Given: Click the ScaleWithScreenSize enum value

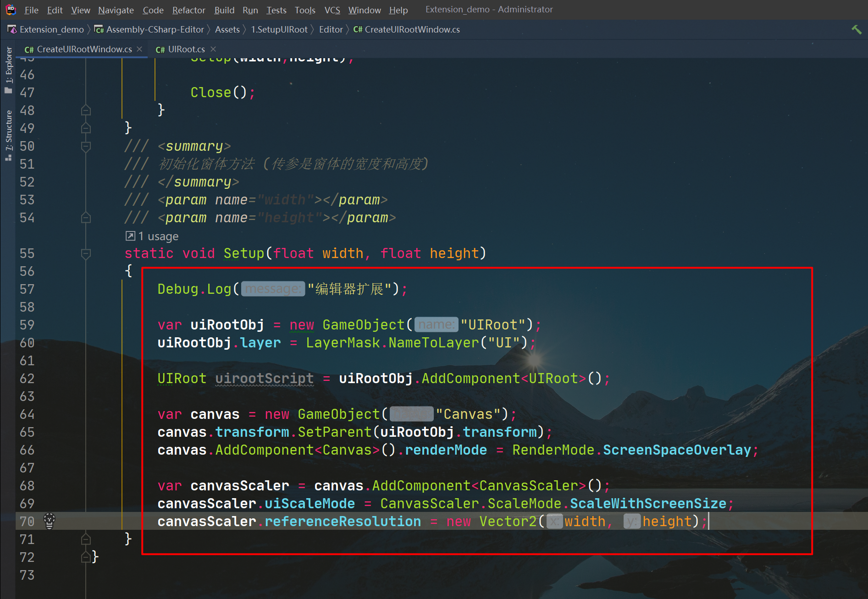Looking at the screenshot, I should 648,504.
